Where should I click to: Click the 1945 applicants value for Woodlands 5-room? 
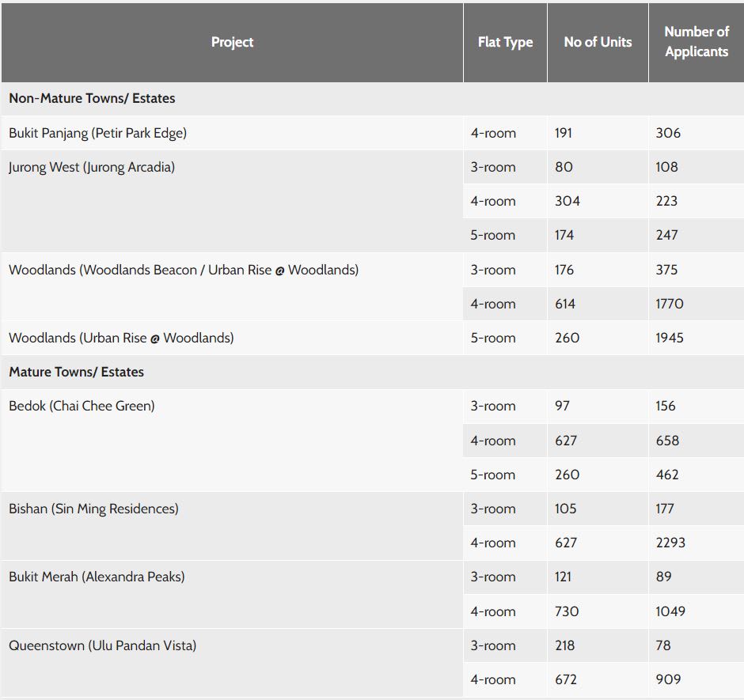click(x=670, y=338)
